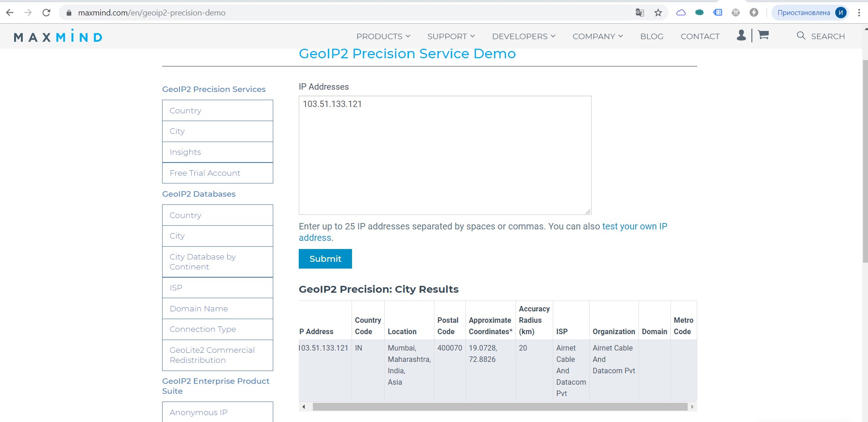Click the GeoIP2 Precision Service Demo title
The height and width of the screenshot is (422, 868).
(x=407, y=54)
